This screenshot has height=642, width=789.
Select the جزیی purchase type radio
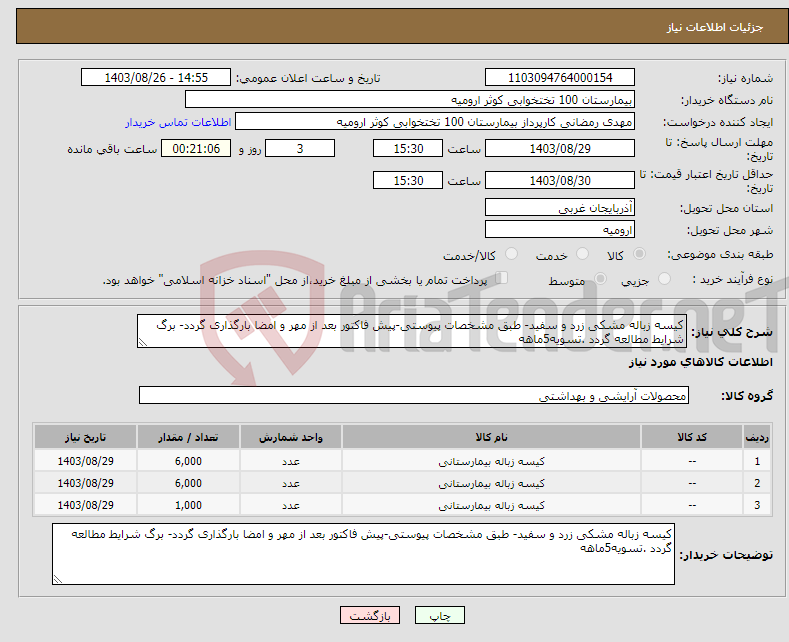(x=664, y=279)
